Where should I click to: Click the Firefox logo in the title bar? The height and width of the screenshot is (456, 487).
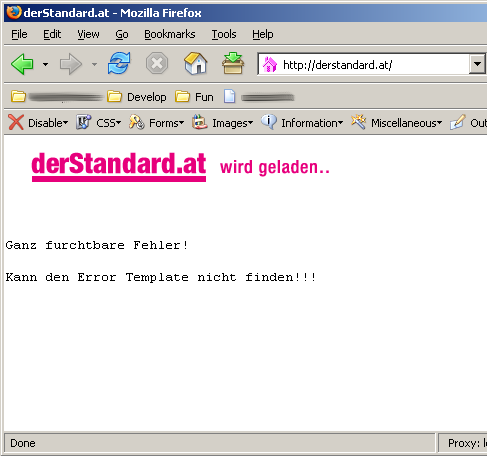coord(13,12)
